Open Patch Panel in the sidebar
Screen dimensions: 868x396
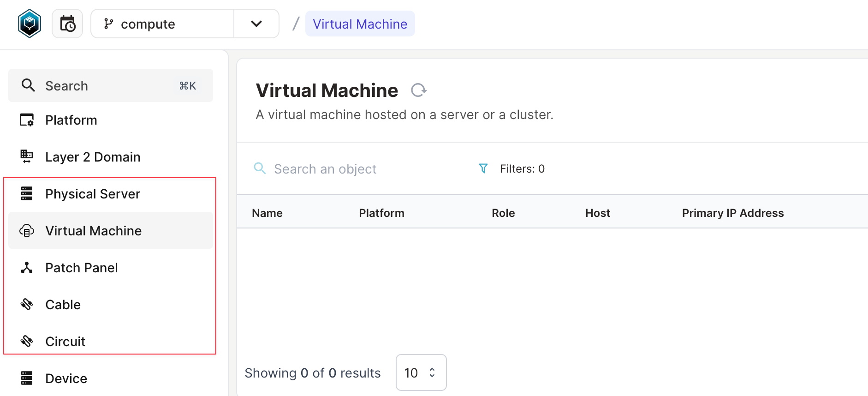coord(111,268)
